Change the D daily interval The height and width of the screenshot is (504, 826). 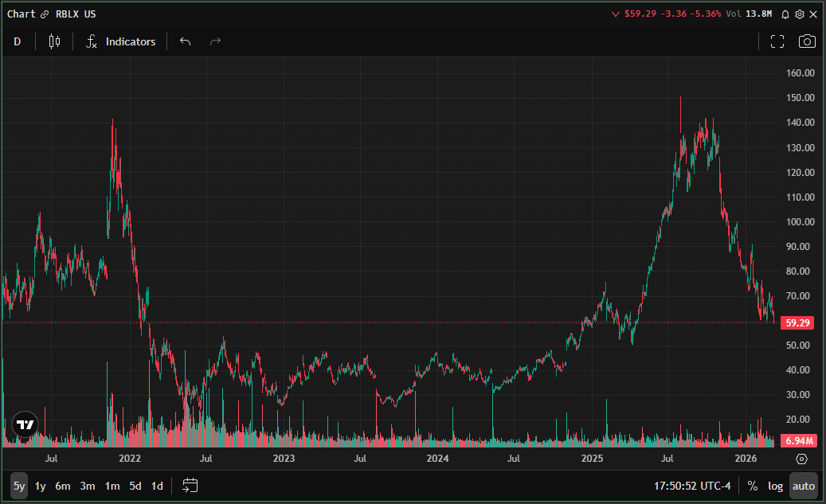tap(18, 41)
